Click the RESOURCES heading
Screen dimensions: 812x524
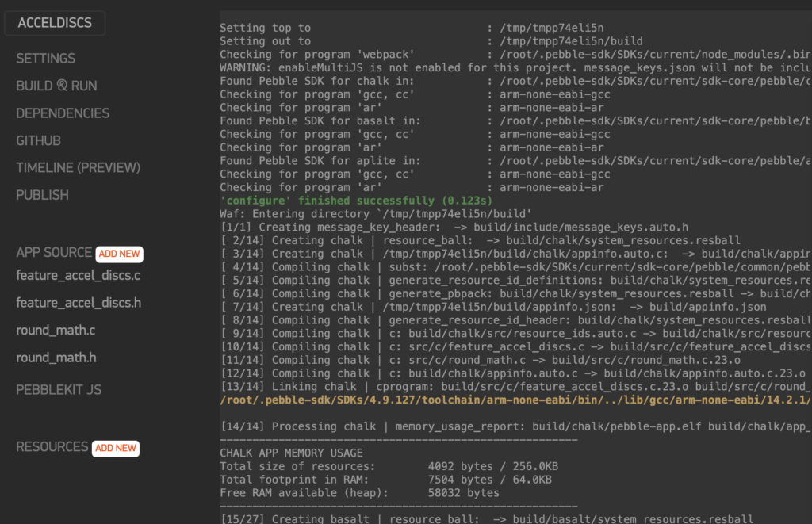tap(52, 447)
